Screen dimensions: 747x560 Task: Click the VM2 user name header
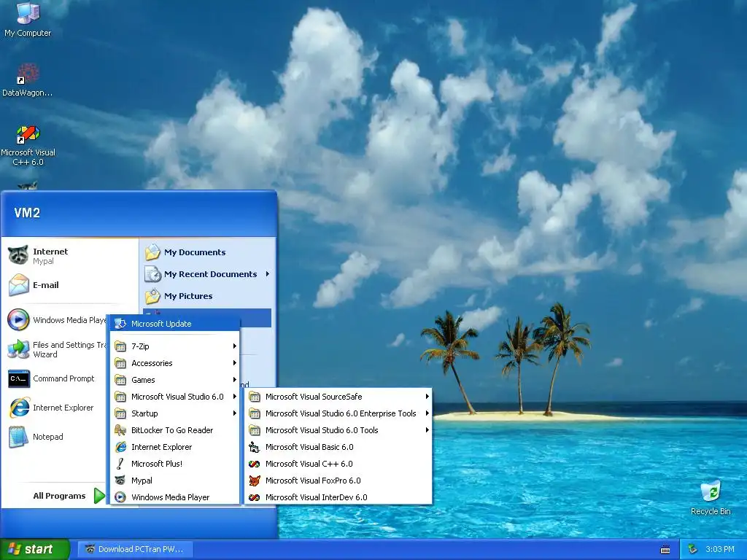27,212
